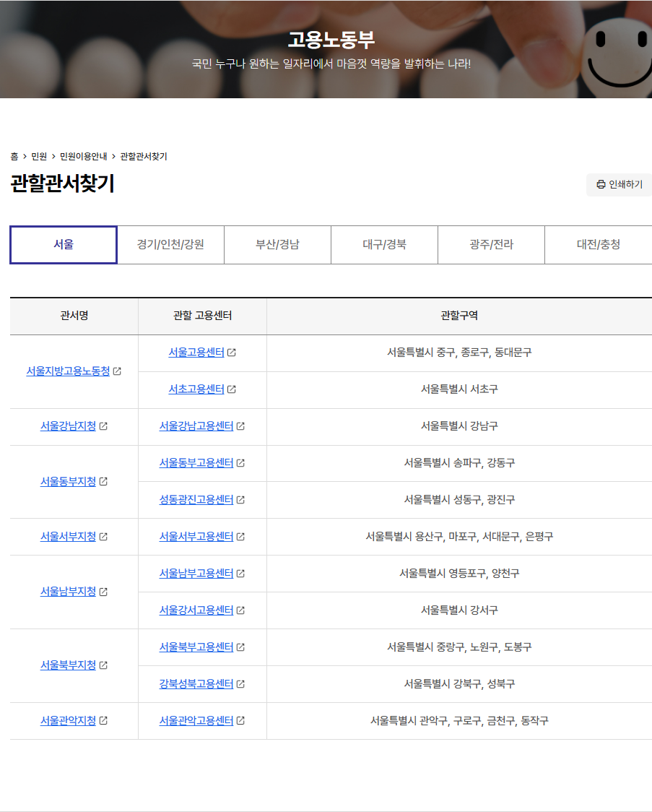Click external-link icon beside 서초고용센터
Viewport: 652px width, 812px height.
tap(231, 389)
